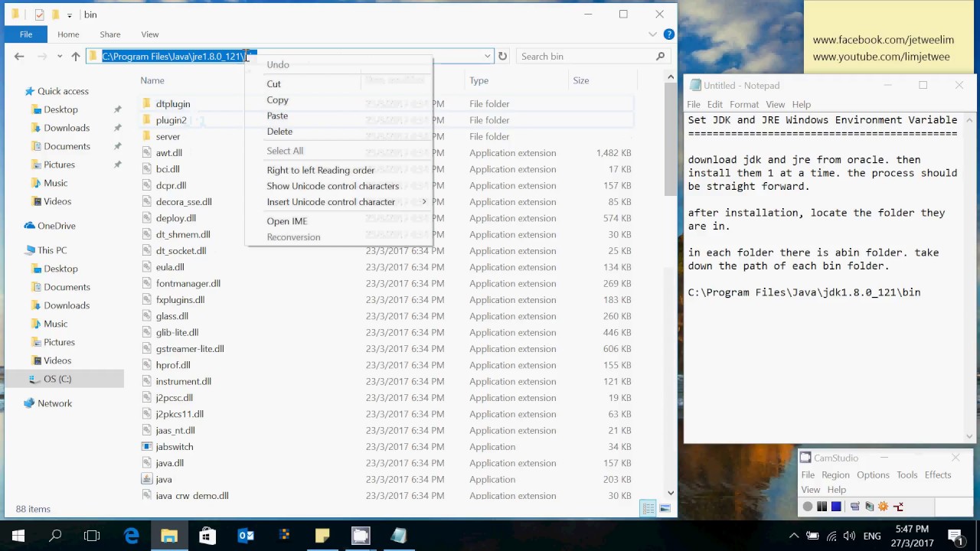Viewport: 980px width, 551px height.
Task: Select OneDrive in the navigation pane
Action: (x=57, y=226)
